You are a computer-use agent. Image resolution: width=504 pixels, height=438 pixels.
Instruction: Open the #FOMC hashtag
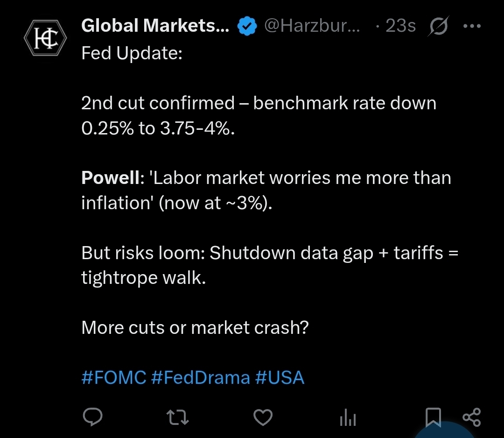(114, 377)
